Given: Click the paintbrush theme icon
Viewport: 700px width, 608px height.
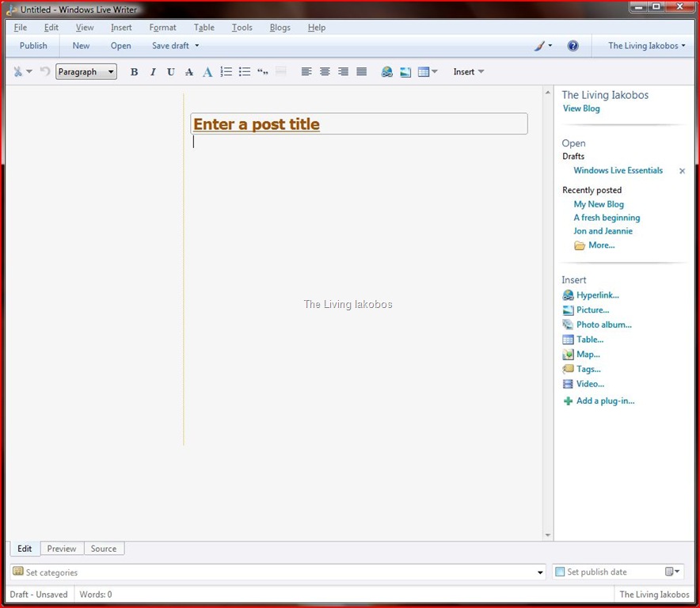Looking at the screenshot, I should click(x=540, y=46).
